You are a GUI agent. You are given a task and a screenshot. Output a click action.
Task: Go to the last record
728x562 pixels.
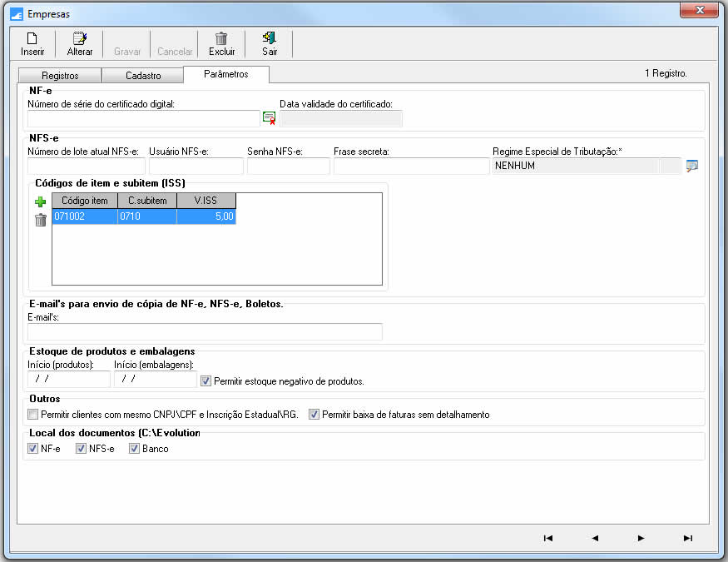688,538
